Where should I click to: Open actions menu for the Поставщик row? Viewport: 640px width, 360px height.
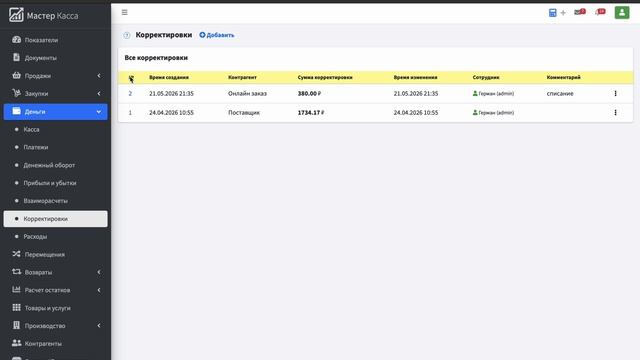tap(615, 113)
